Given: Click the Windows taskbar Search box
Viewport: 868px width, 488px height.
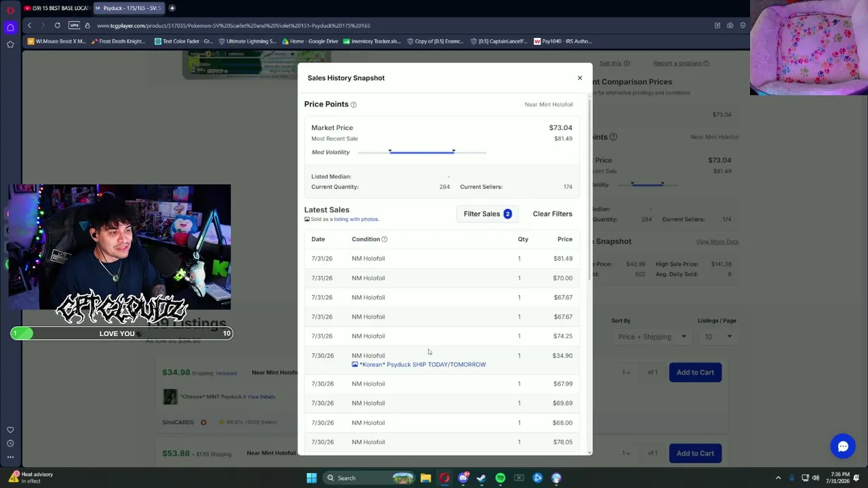Looking at the screenshot, I should [368, 478].
